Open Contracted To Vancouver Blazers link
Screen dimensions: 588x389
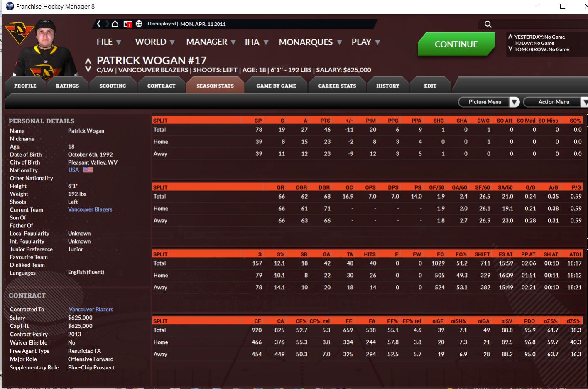(x=91, y=309)
